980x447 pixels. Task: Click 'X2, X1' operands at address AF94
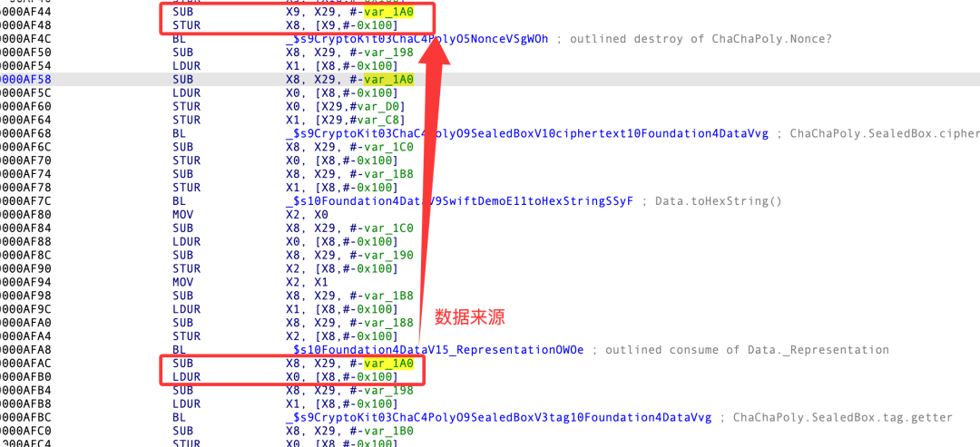click(307, 282)
